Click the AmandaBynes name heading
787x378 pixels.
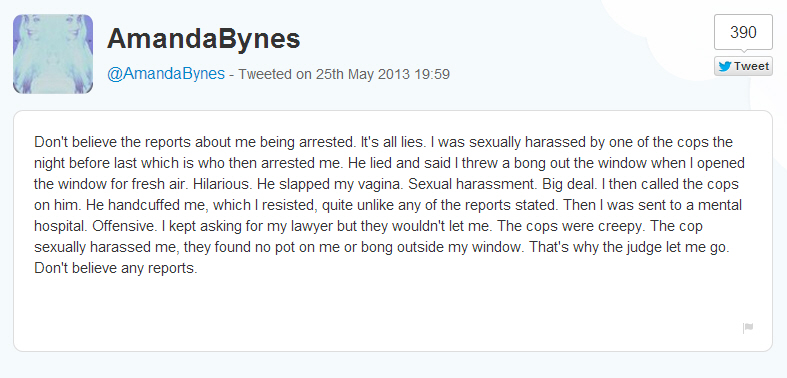click(204, 39)
